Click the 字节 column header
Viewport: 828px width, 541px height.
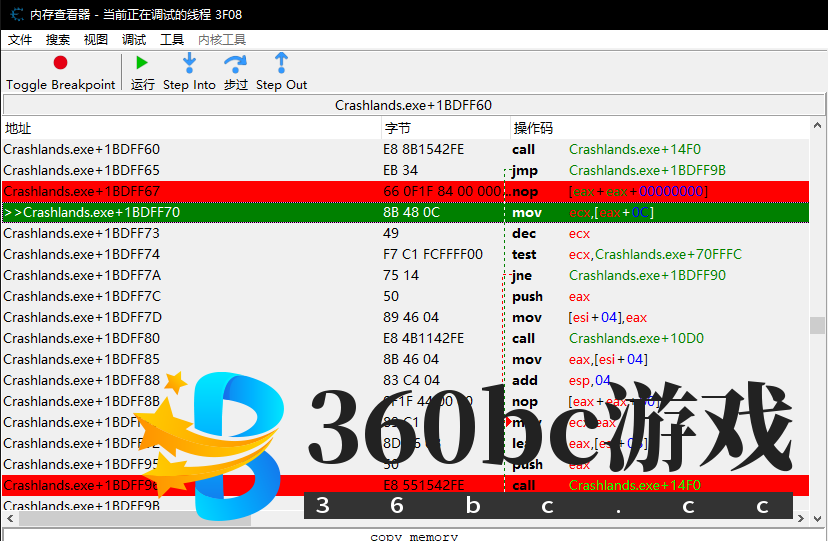click(445, 128)
